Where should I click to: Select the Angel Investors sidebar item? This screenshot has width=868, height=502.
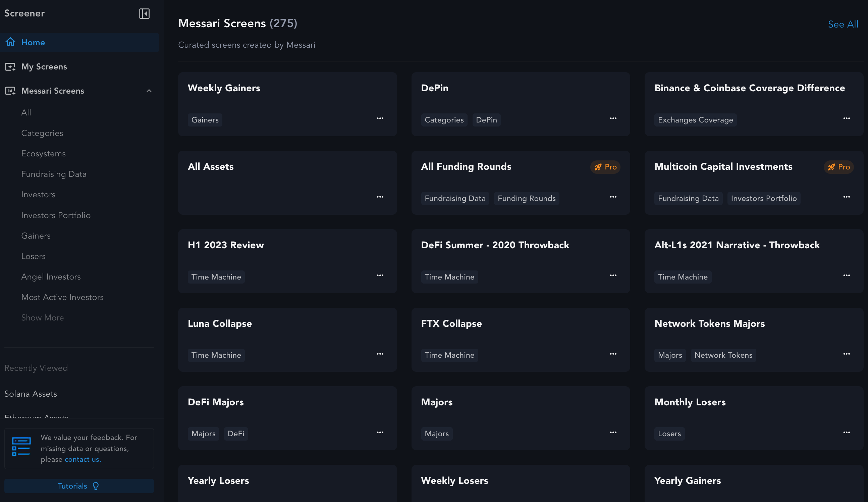coord(51,277)
